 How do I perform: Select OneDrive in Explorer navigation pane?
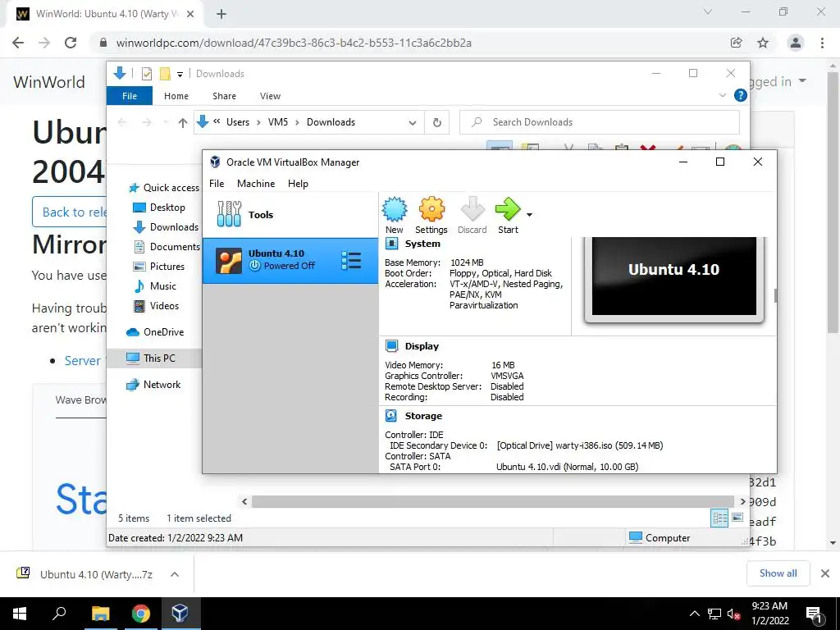coord(155,332)
